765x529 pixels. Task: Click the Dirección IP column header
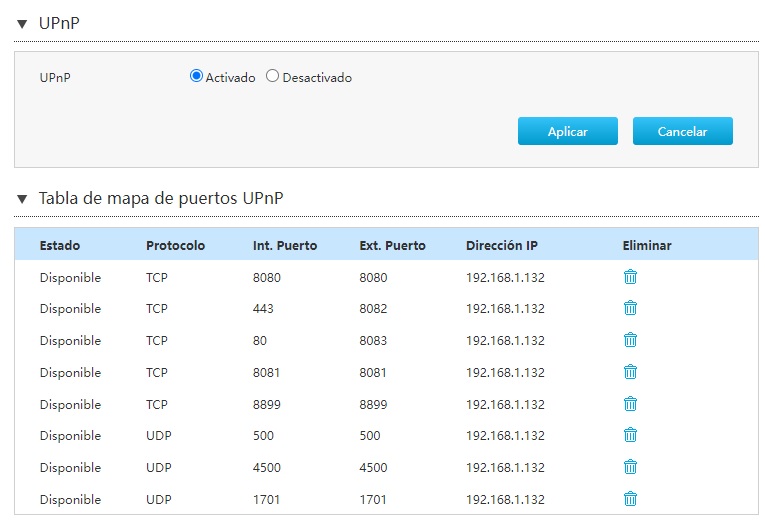click(502, 245)
